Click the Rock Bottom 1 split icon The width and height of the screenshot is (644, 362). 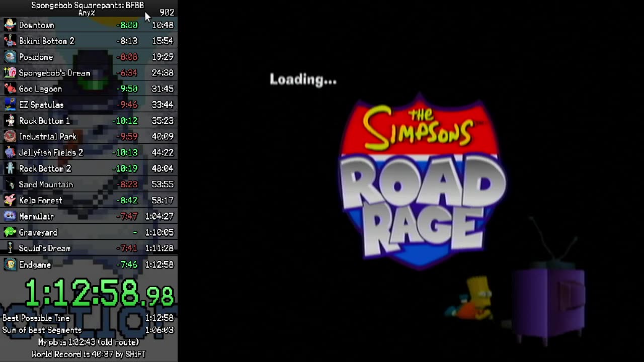(x=10, y=121)
